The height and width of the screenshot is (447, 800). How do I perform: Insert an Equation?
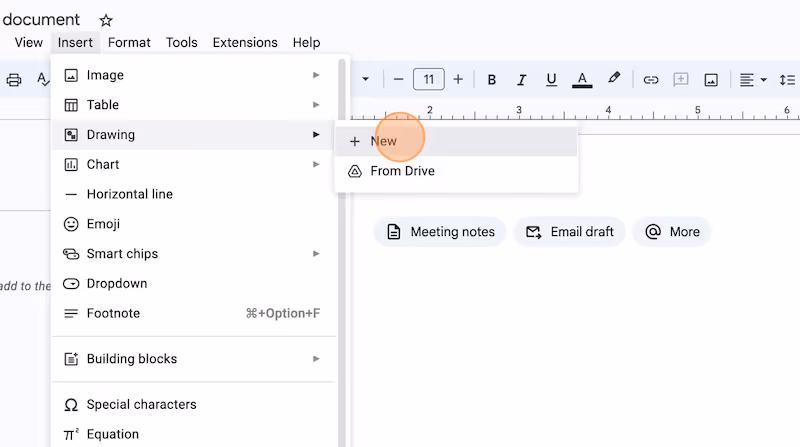[194, 434]
